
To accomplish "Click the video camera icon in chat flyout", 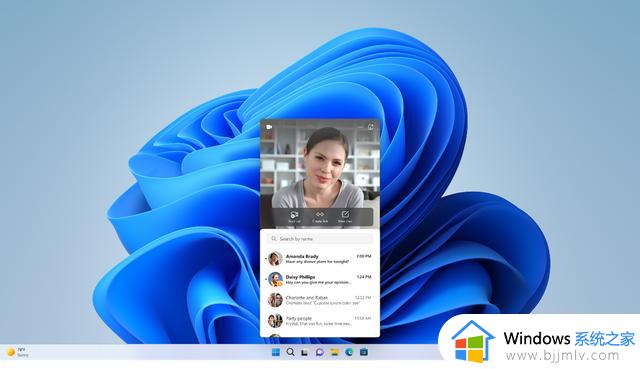I will (x=269, y=127).
